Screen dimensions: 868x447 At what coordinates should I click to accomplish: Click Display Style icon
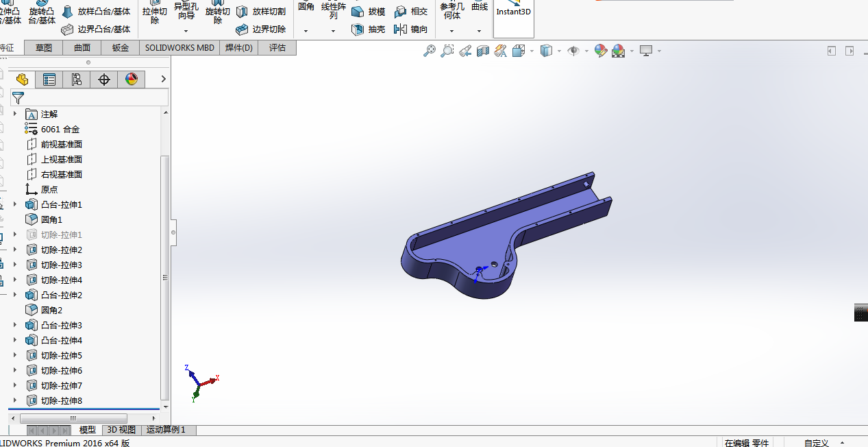[x=546, y=51]
